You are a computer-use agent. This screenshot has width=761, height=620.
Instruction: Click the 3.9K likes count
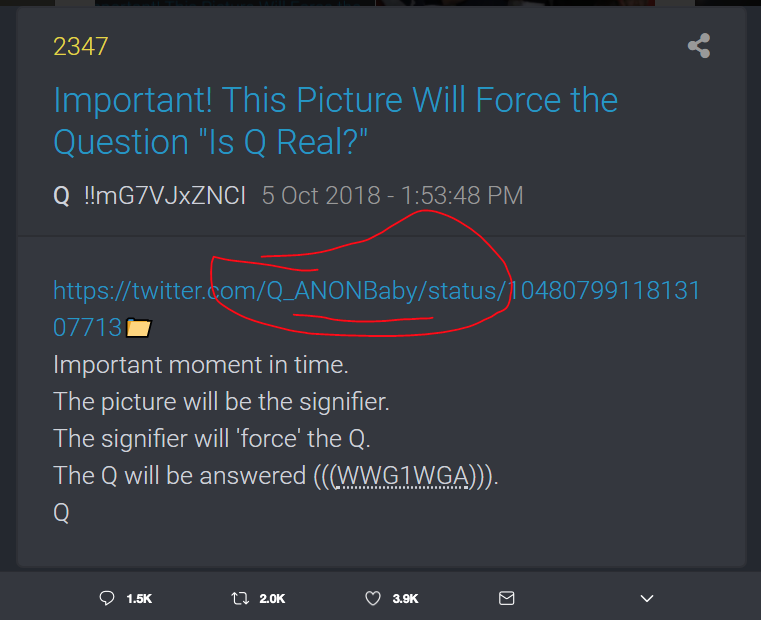[x=405, y=599]
